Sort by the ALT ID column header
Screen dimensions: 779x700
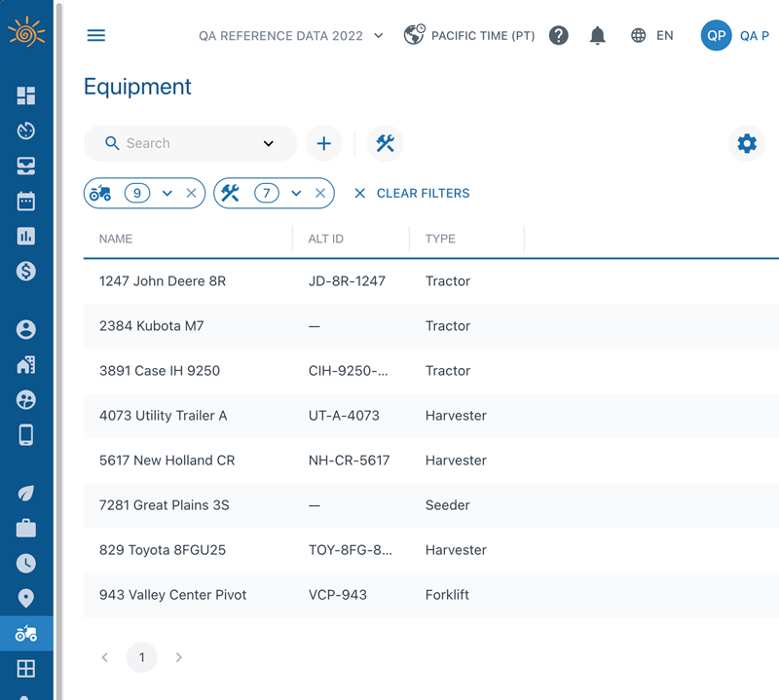point(326,239)
